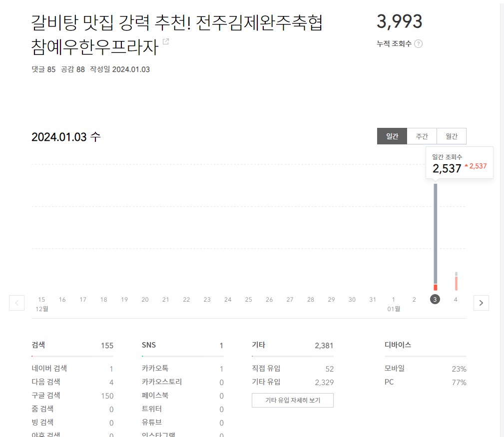Select date 24 on the chart axis

click(228, 300)
